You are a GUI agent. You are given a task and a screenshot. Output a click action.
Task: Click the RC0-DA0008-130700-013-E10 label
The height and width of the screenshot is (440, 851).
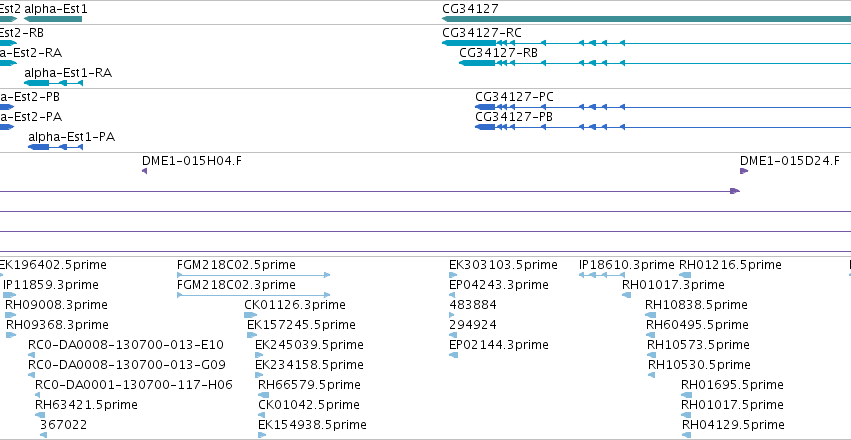coord(126,345)
